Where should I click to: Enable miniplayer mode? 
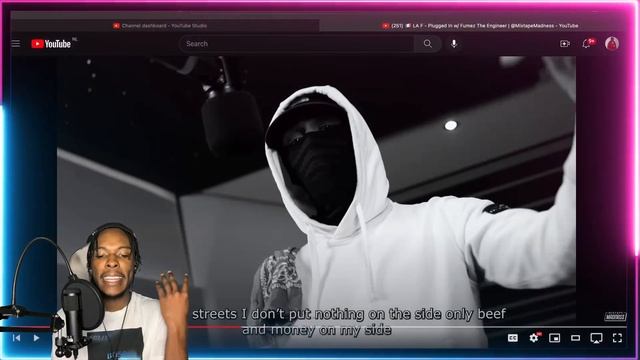[x=554, y=338]
